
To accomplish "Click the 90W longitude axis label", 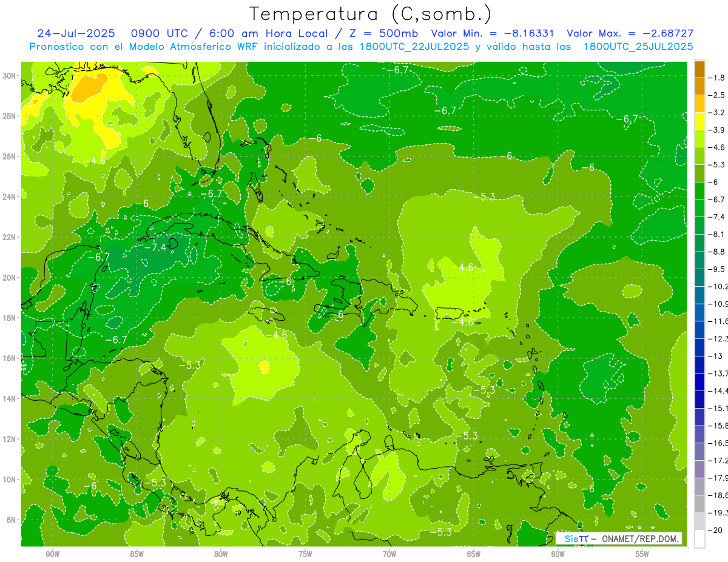I will coord(52,554).
